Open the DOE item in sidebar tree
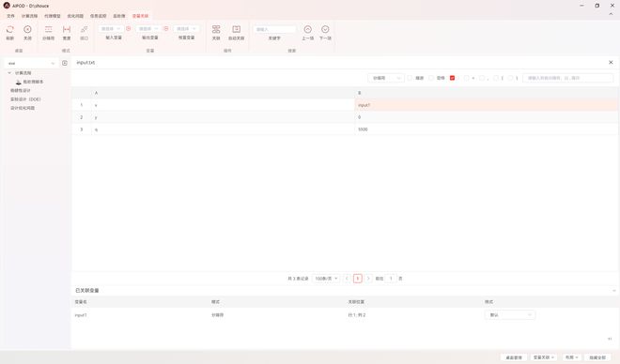The image size is (620, 364). coord(25,99)
